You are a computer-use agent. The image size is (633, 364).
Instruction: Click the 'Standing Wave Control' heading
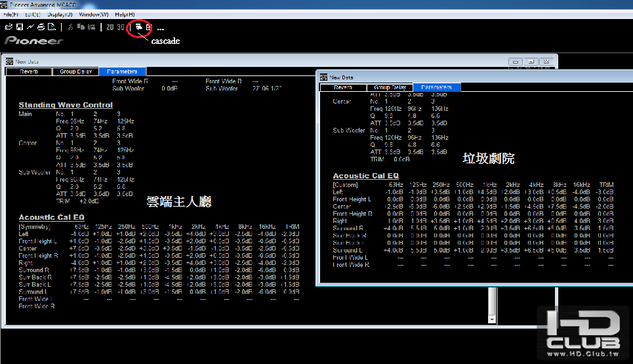pos(66,105)
